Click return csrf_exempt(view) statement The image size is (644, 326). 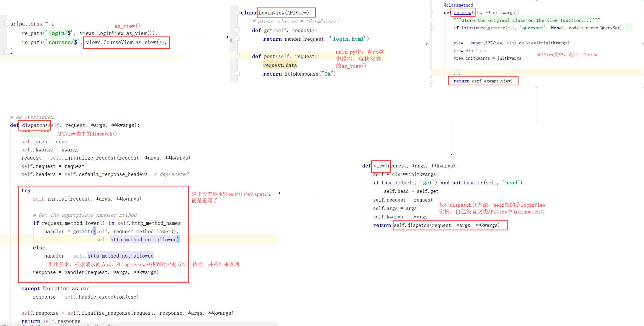[x=483, y=81]
